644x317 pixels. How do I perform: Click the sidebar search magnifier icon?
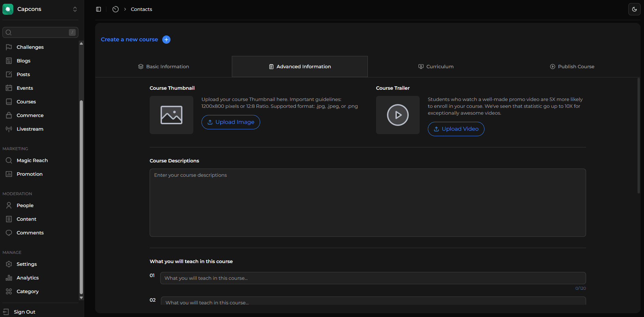pyautogui.click(x=9, y=32)
